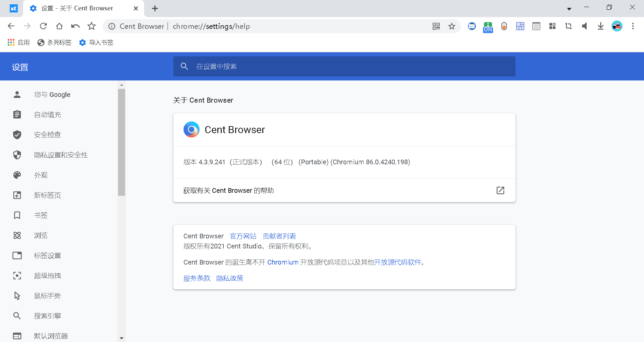Open the 杀死标签 bookmark
The width and height of the screenshot is (644, 342).
[55, 43]
